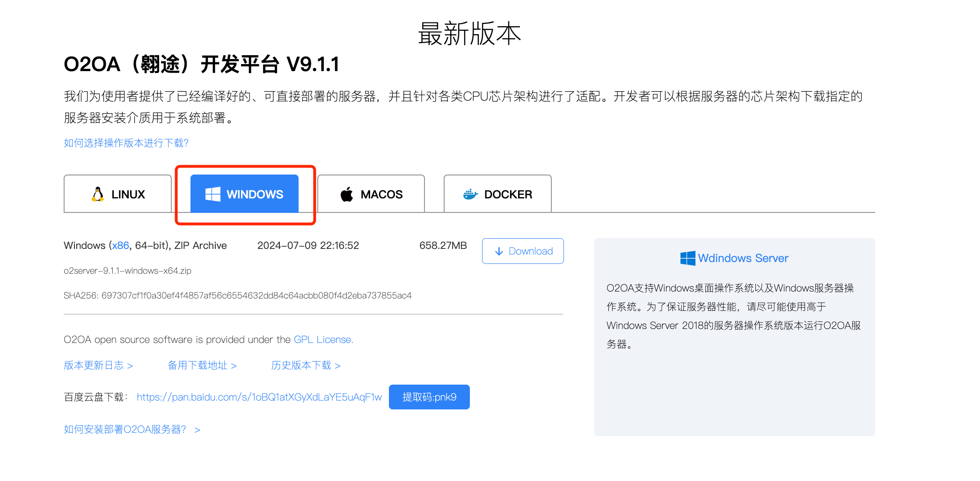Click the Windows logo on the active tab

pos(213,194)
